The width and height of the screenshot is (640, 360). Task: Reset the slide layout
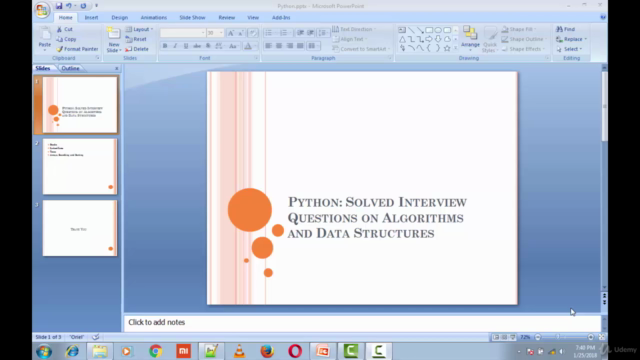(136, 39)
